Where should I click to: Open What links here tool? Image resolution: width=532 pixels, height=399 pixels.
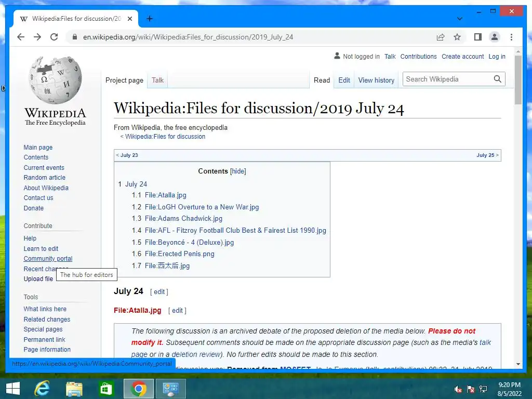coord(45,309)
